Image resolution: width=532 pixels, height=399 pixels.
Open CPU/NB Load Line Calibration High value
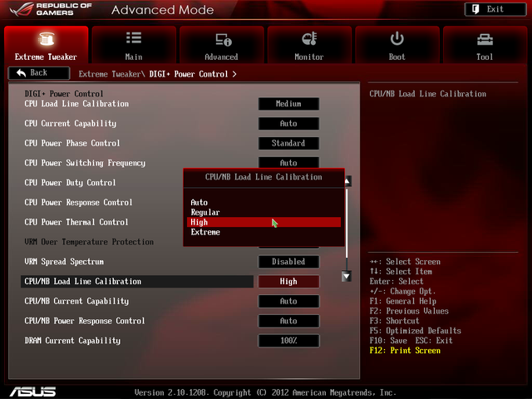(x=288, y=281)
